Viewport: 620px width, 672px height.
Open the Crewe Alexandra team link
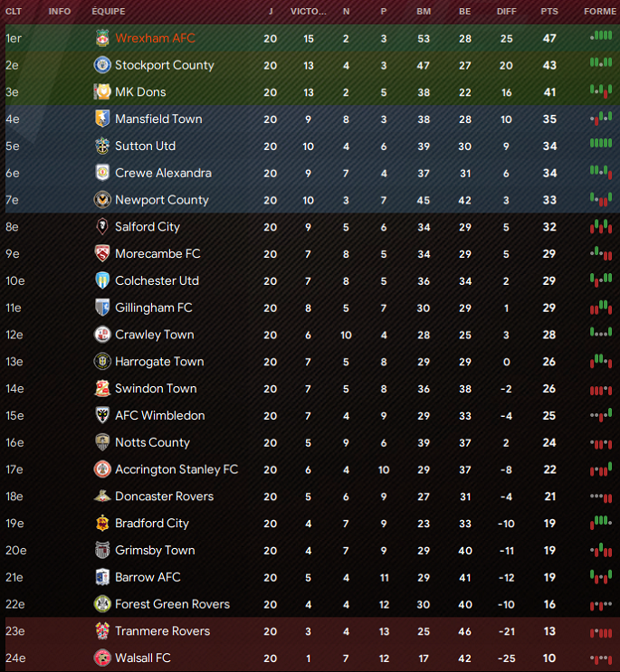click(163, 173)
